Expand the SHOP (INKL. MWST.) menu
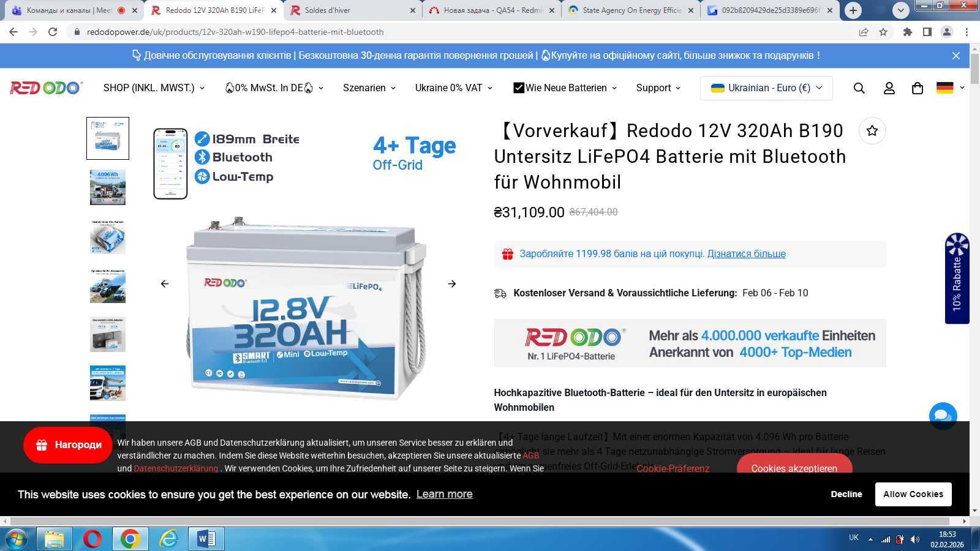The height and width of the screenshot is (551, 980). tap(154, 88)
